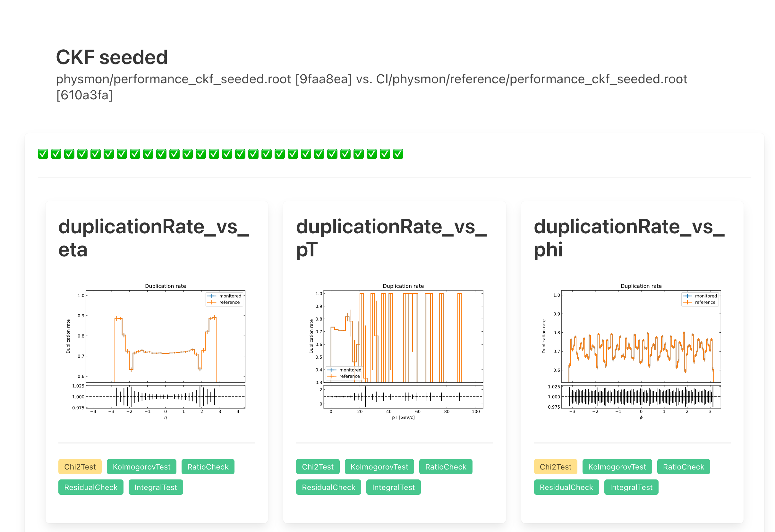Open the IntegralTest badge in the duplicationRate_vs_pT card
The height and width of the screenshot is (532, 775).
[393, 487]
